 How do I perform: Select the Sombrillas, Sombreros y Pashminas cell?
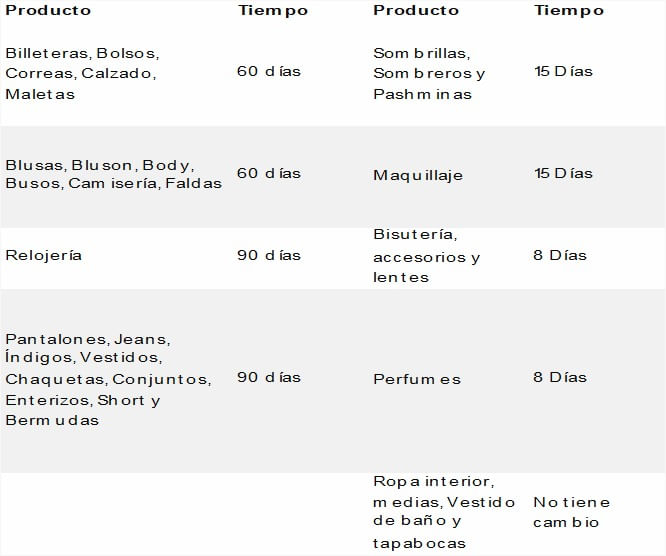[x=429, y=73]
